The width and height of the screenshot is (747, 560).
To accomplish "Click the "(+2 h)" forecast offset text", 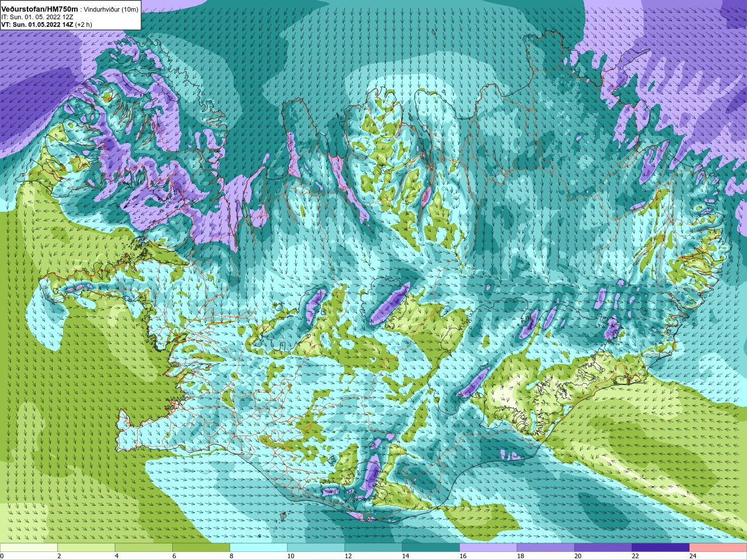I will [84, 24].
